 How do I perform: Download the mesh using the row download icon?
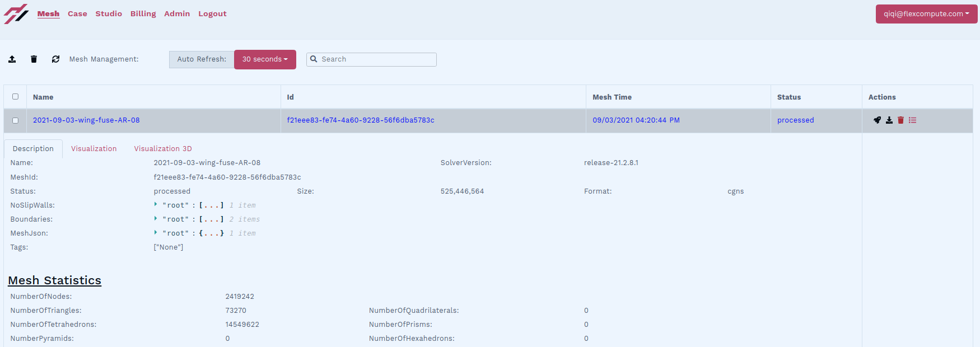pos(889,120)
